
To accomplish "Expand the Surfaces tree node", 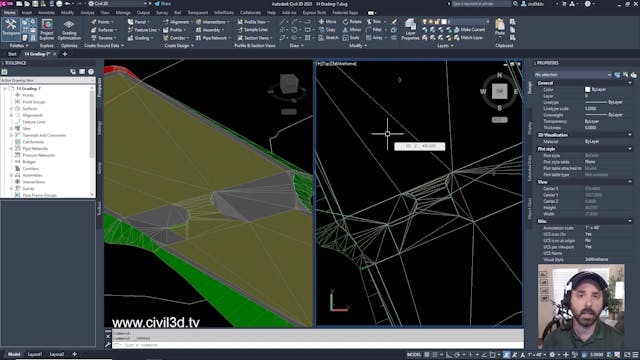I will [x=11, y=109].
